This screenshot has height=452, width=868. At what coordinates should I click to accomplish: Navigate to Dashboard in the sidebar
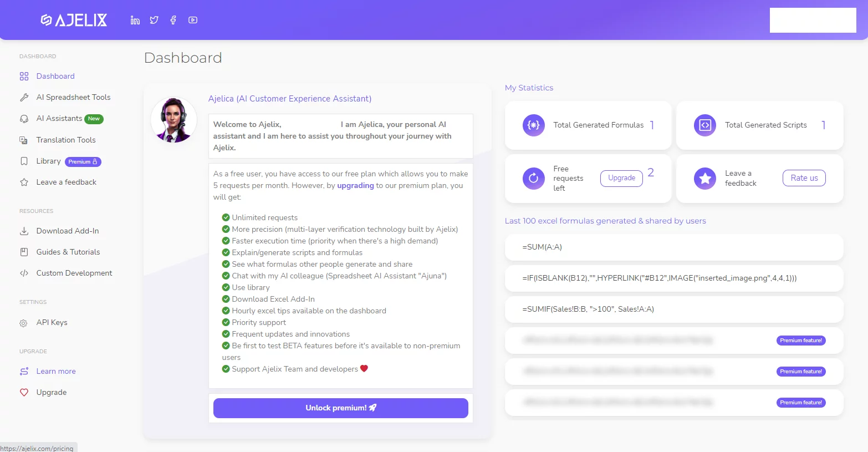[x=55, y=76]
